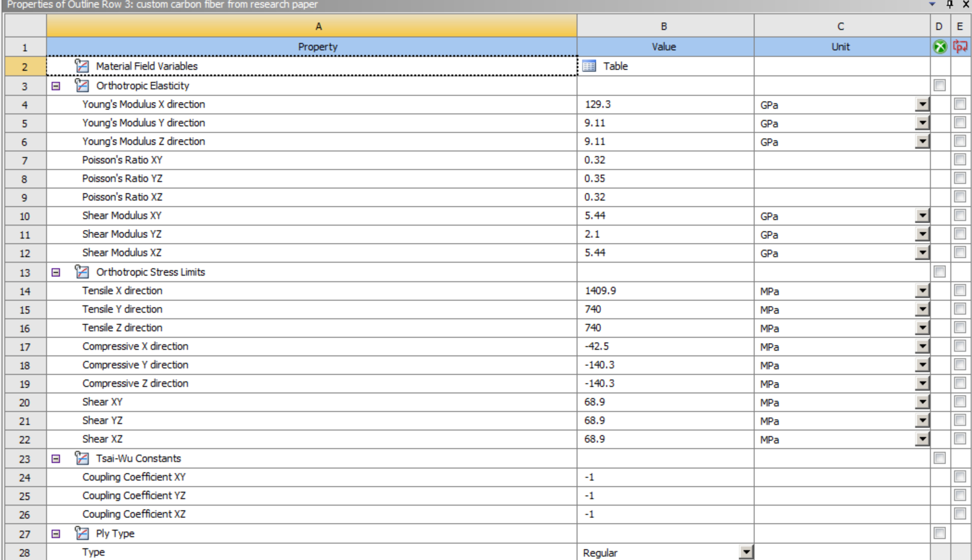Image resolution: width=972 pixels, height=560 pixels.
Task: Open unit dropdown for Tensile Y direction
Action: (923, 309)
